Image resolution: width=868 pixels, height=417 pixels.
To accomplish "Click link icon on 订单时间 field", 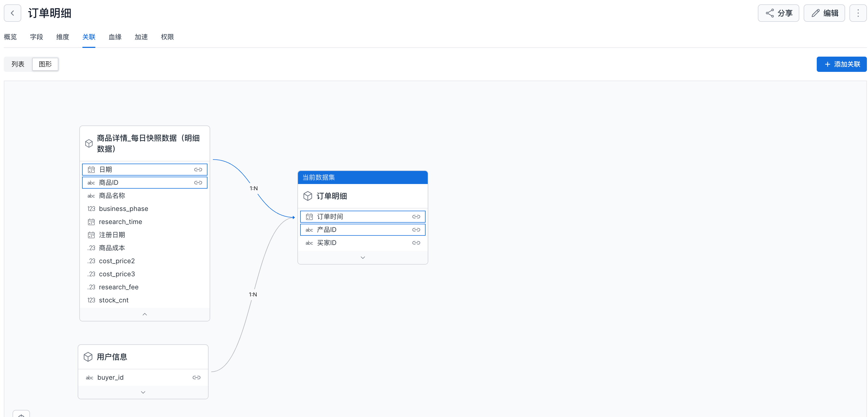I will click(x=416, y=217).
